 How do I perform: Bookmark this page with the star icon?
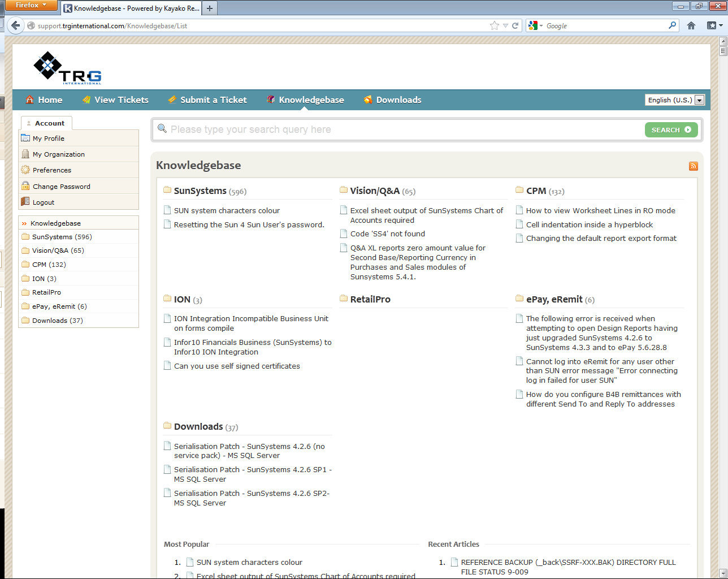(495, 25)
